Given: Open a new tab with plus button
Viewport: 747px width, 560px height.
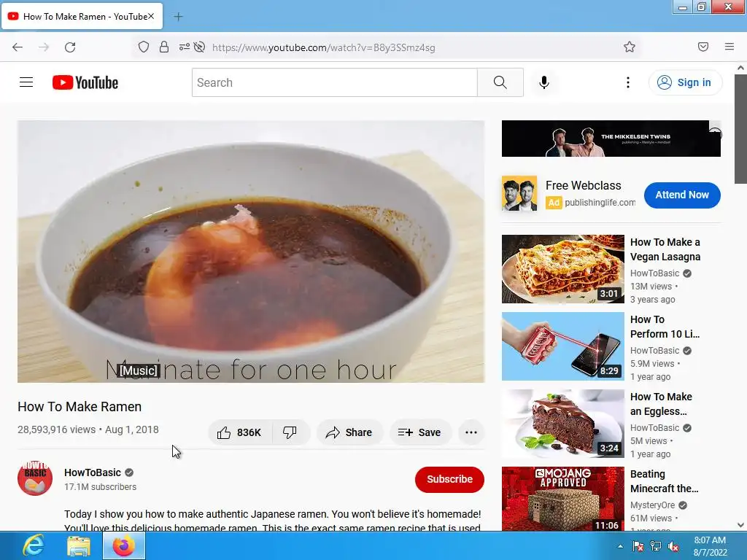Looking at the screenshot, I should point(178,17).
